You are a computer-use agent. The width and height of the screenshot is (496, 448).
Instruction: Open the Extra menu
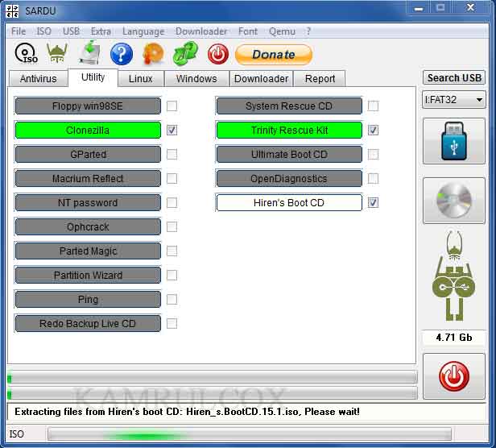pos(101,31)
